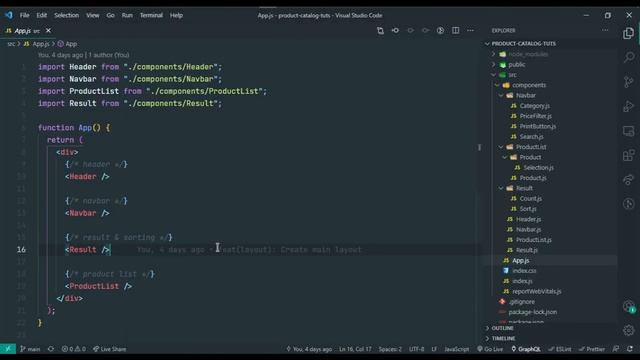Open PriceFilter.js in explorer
The image size is (640, 360).
(536, 116)
